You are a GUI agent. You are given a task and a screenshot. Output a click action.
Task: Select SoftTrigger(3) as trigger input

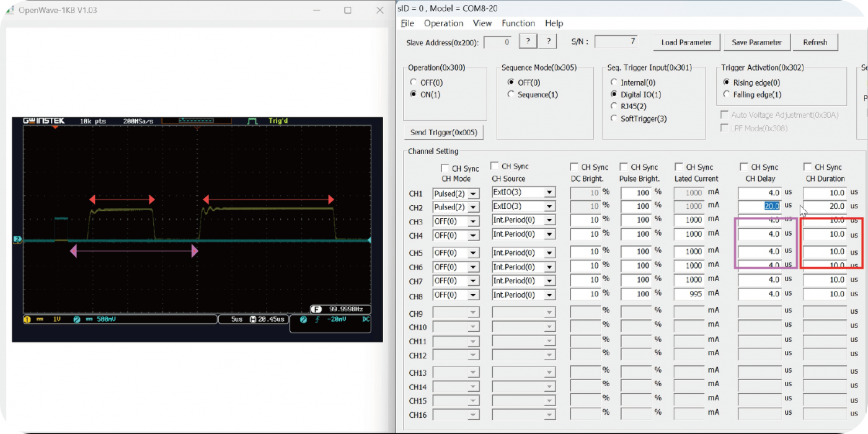[614, 118]
